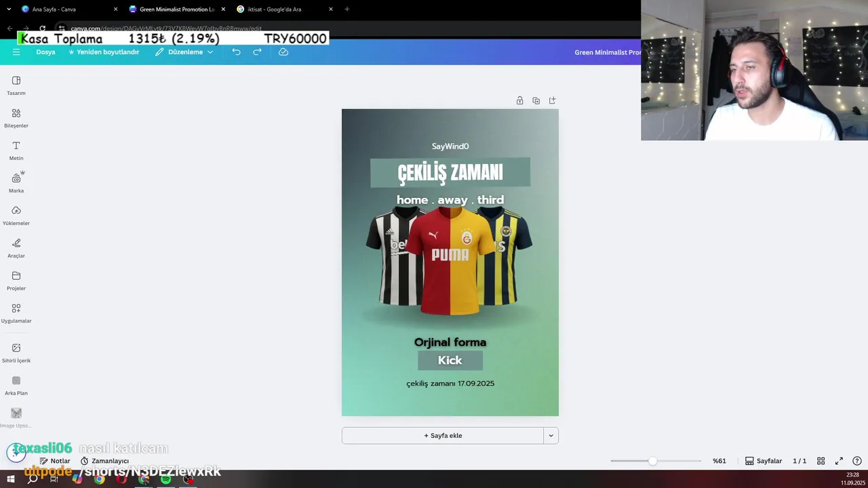
Task: Select the SayWind0 text on canvas
Action: [x=450, y=146]
